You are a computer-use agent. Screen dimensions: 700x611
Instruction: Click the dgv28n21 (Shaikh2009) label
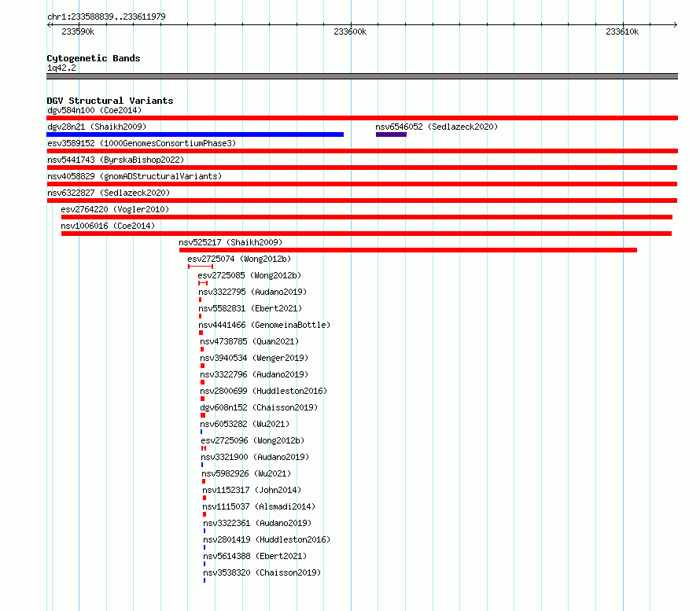(x=97, y=127)
